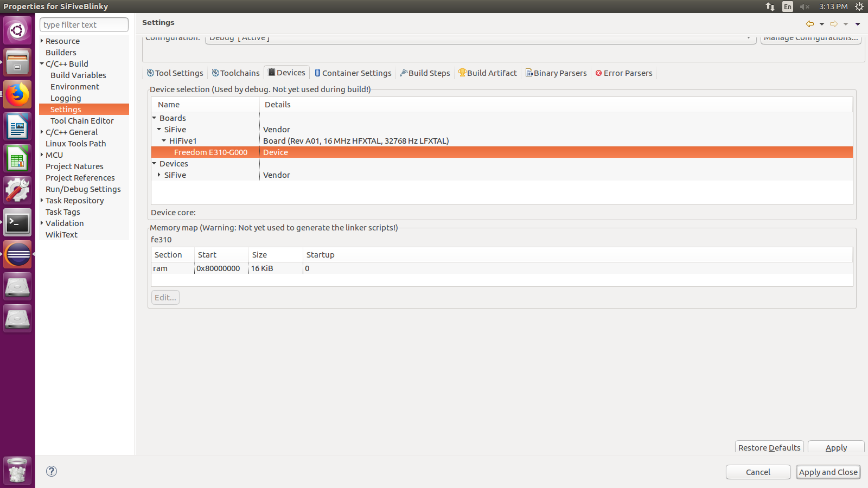Expand C/C++ General tree node
868x488 pixels.
(x=42, y=132)
